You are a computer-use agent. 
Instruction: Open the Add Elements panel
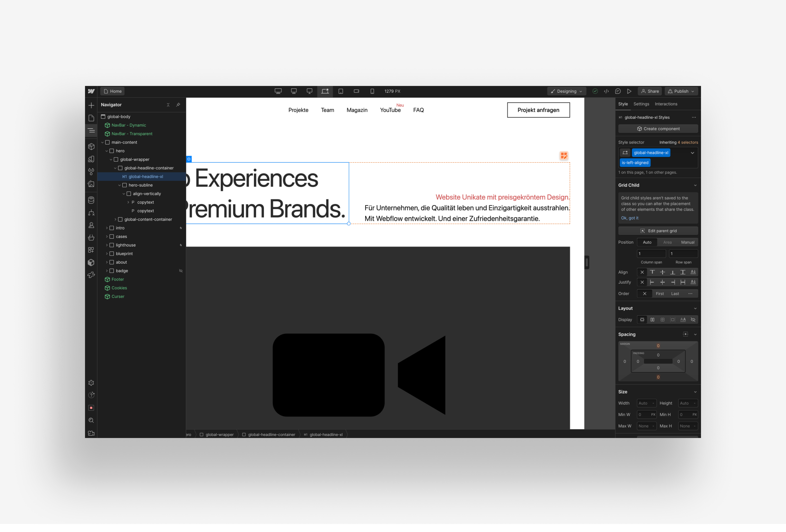coord(91,106)
